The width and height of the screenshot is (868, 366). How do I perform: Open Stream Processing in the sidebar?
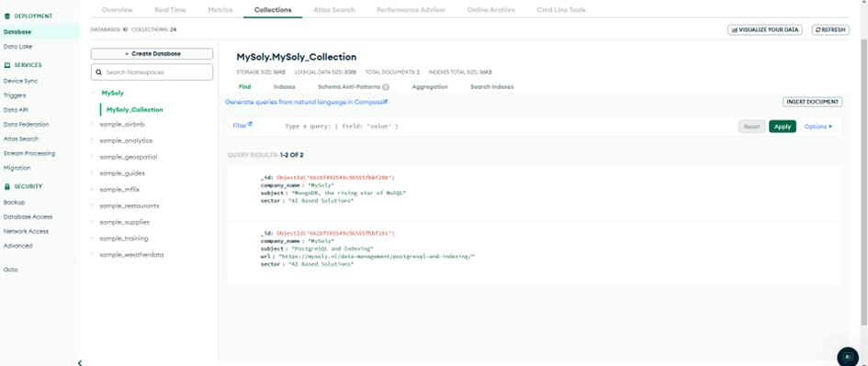coord(29,153)
